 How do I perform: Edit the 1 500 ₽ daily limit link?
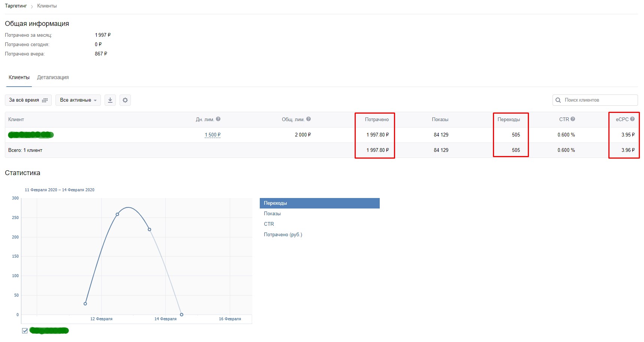click(213, 135)
